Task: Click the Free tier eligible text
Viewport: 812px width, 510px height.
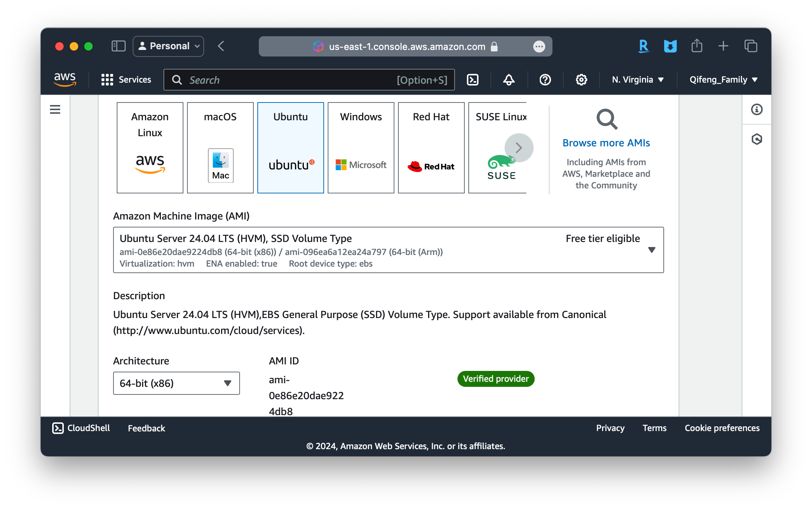Action: pyautogui.click(x=603, y=238)
